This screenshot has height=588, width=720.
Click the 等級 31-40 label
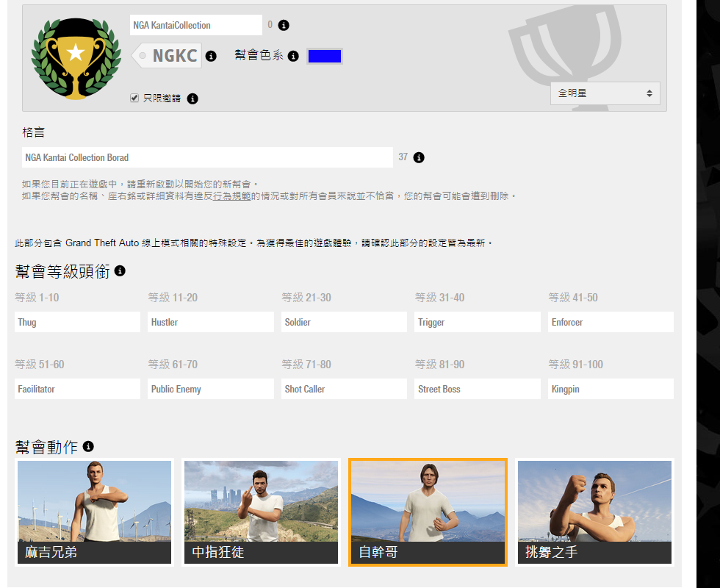(x=439, y=298)
